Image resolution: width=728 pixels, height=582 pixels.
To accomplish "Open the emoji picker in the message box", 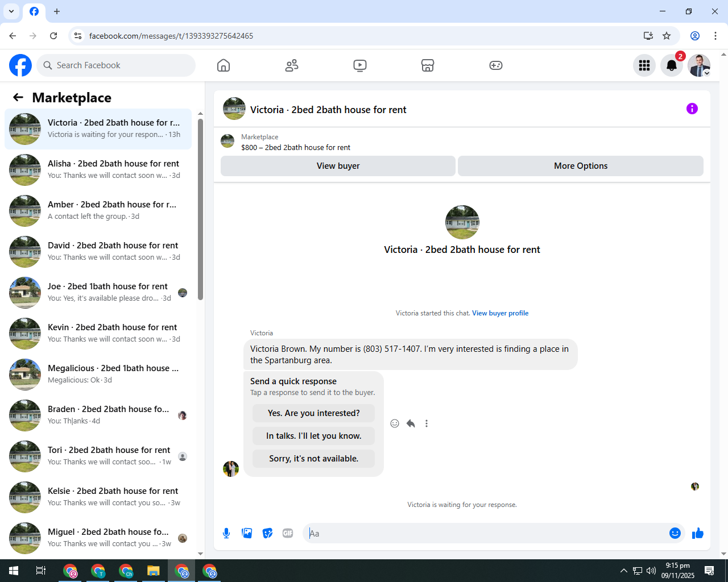I will pyautogui.click(x=675, y=533).
